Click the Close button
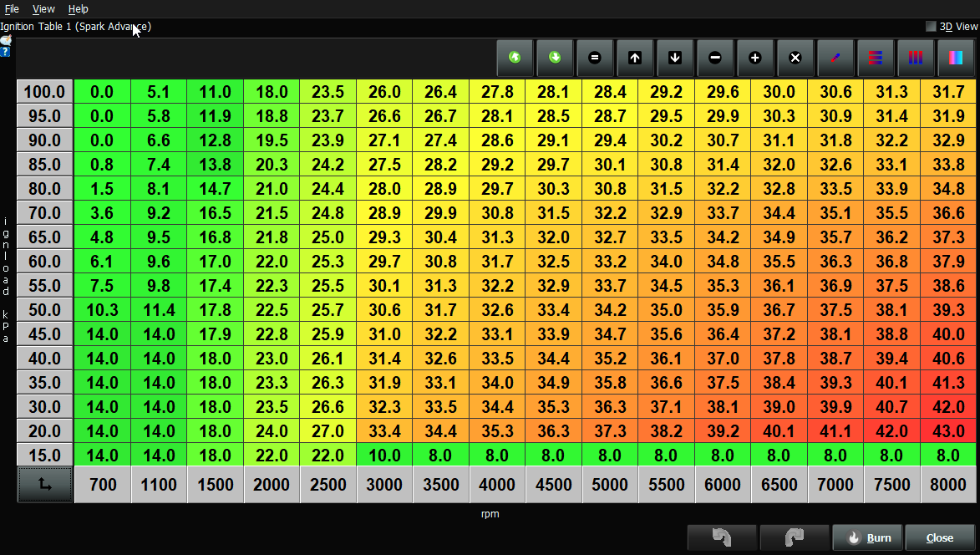The image size is (980, 555). [x=939, y=537]
